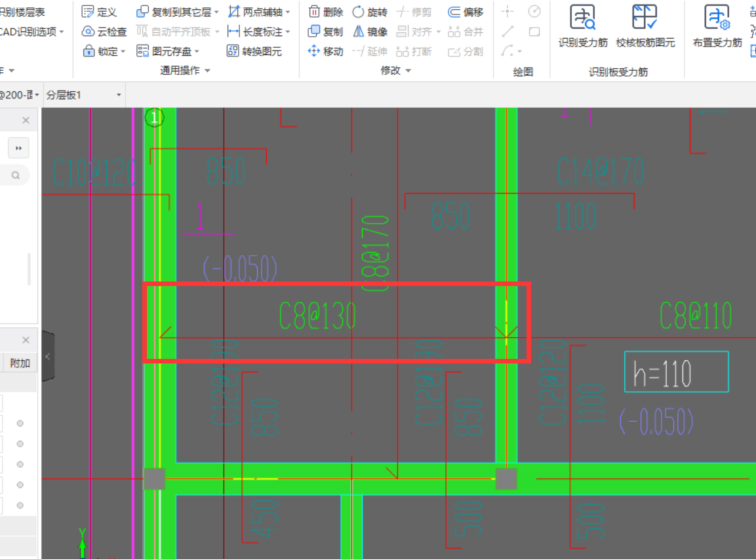The height and width of the screenshot is (559, 756).
Task: Select the circle drawing tool
Action: coord(534,11)
